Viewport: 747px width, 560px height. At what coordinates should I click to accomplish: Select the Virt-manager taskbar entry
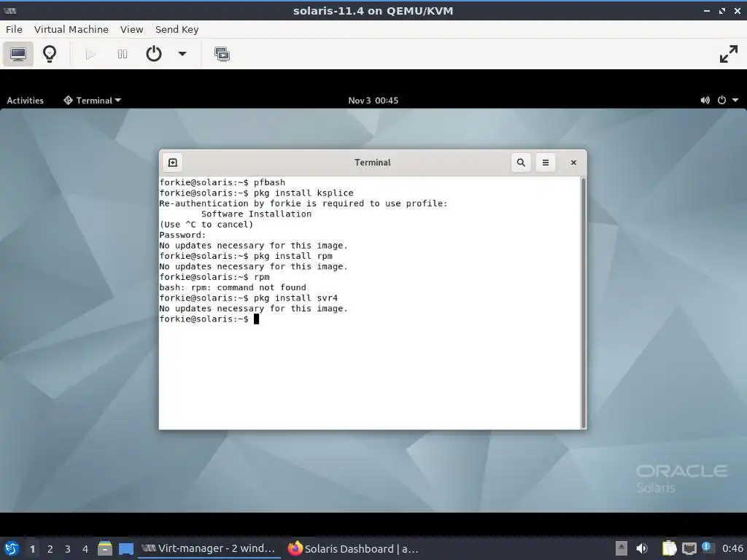tap(209, 548)
